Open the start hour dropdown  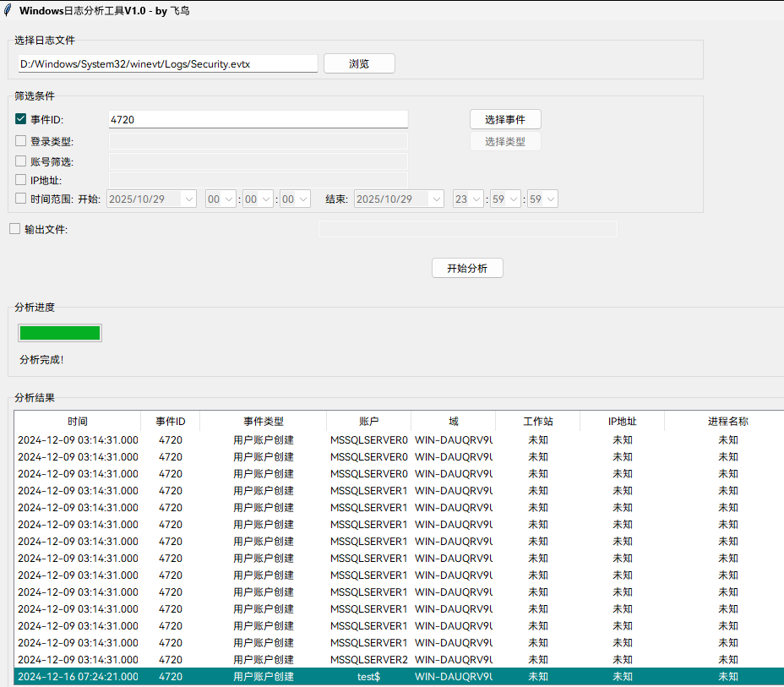coord(229,199)
